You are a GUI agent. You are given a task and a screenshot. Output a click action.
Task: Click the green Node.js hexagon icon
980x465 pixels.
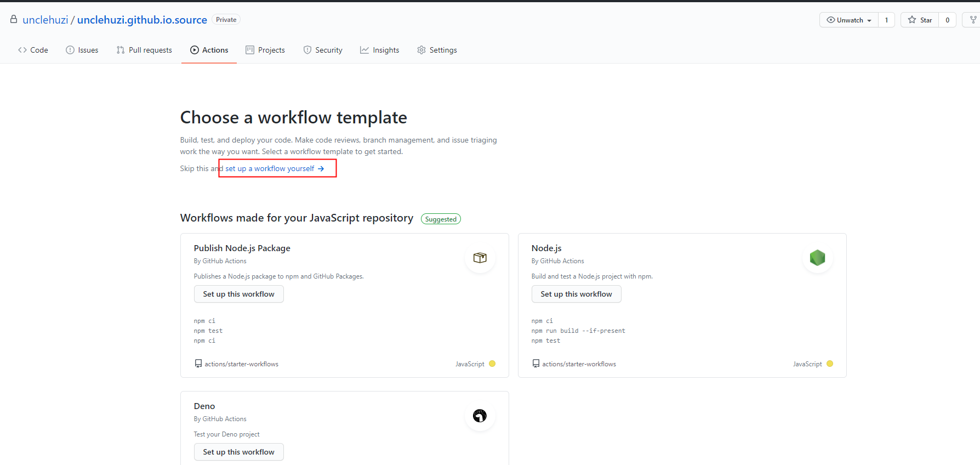pyautogui.click(x=817, y=258)
